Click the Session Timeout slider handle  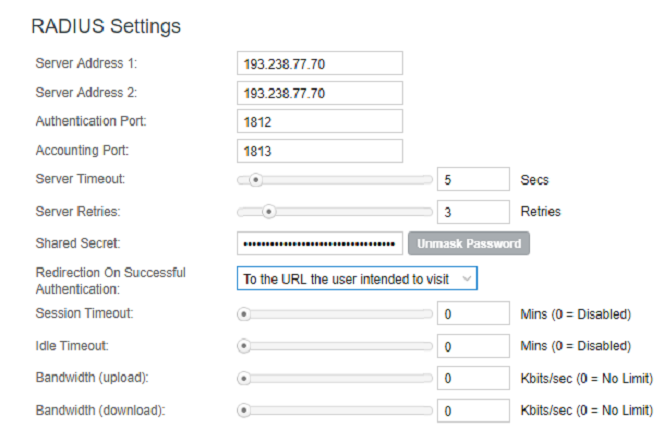click(x=243, y=314)
